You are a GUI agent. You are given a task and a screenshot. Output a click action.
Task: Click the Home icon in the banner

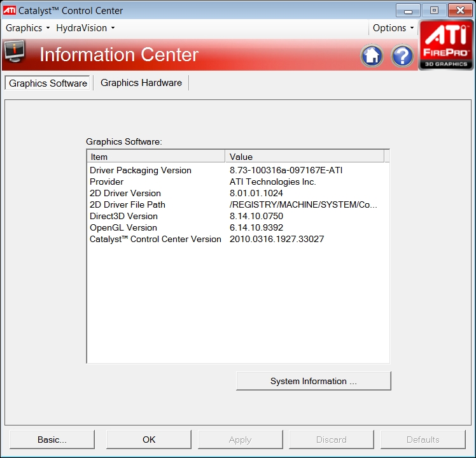click(372, 56)
